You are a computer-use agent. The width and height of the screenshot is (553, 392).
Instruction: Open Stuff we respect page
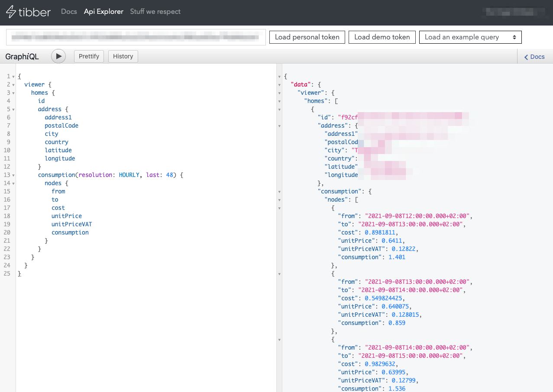(x=155, y=12)
